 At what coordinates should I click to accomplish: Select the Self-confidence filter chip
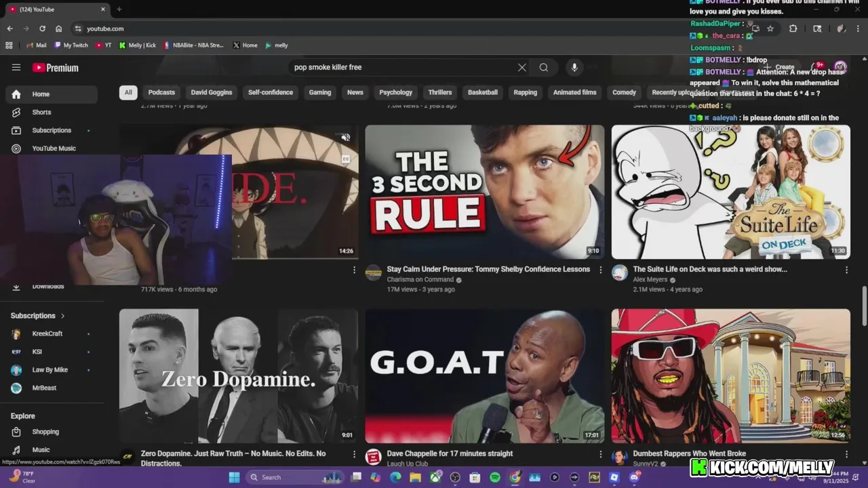click(x=271, y=92)
